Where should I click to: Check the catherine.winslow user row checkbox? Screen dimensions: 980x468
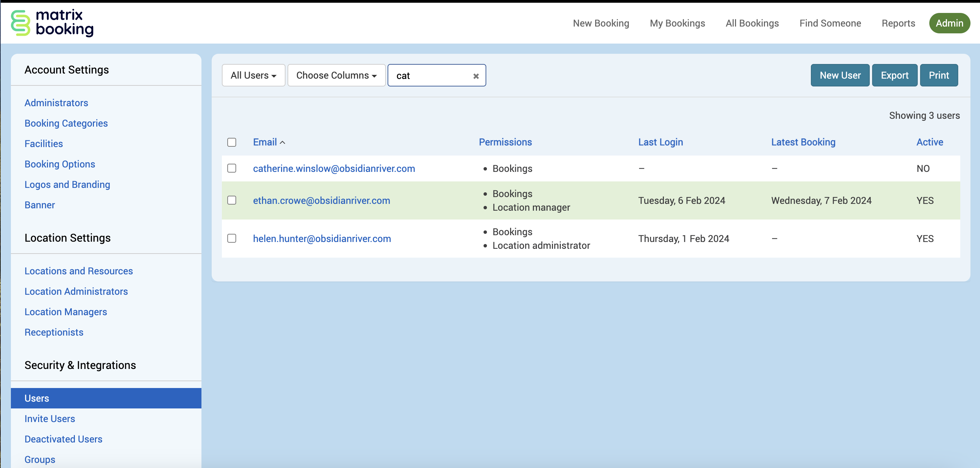click(232, 168)
